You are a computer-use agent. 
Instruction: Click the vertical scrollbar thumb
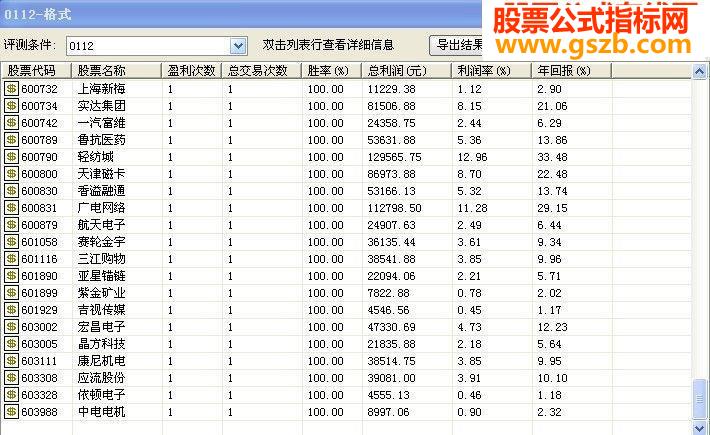700,399
